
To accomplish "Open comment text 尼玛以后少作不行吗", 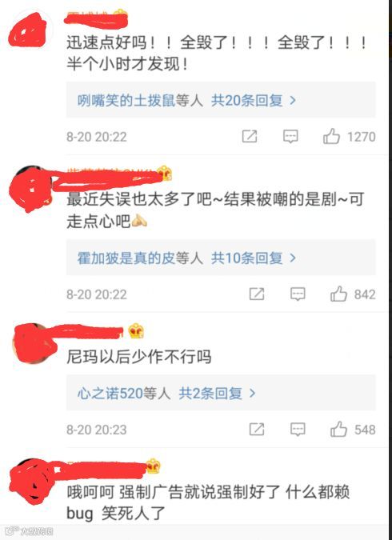I will point(139,357).
